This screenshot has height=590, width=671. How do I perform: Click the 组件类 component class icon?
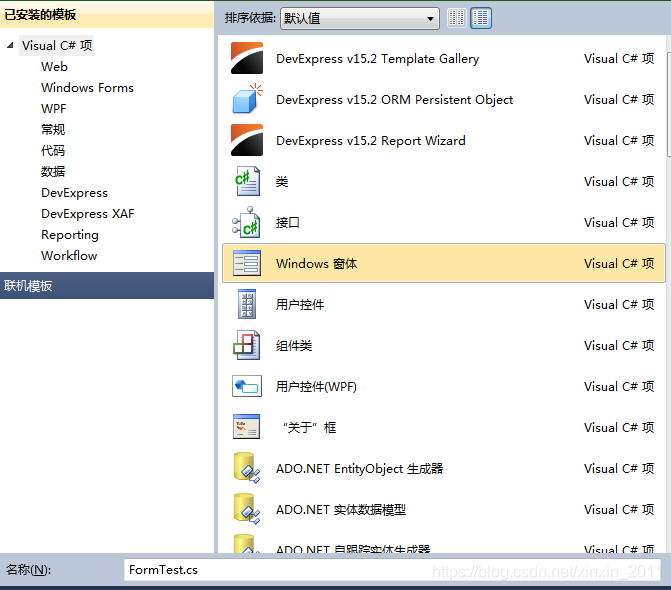[x=246, y=345]
